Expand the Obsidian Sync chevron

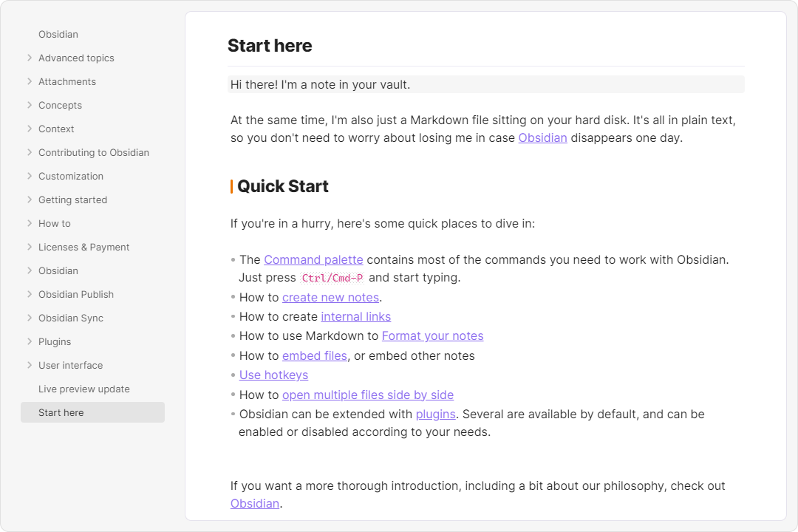click(30, 318)
